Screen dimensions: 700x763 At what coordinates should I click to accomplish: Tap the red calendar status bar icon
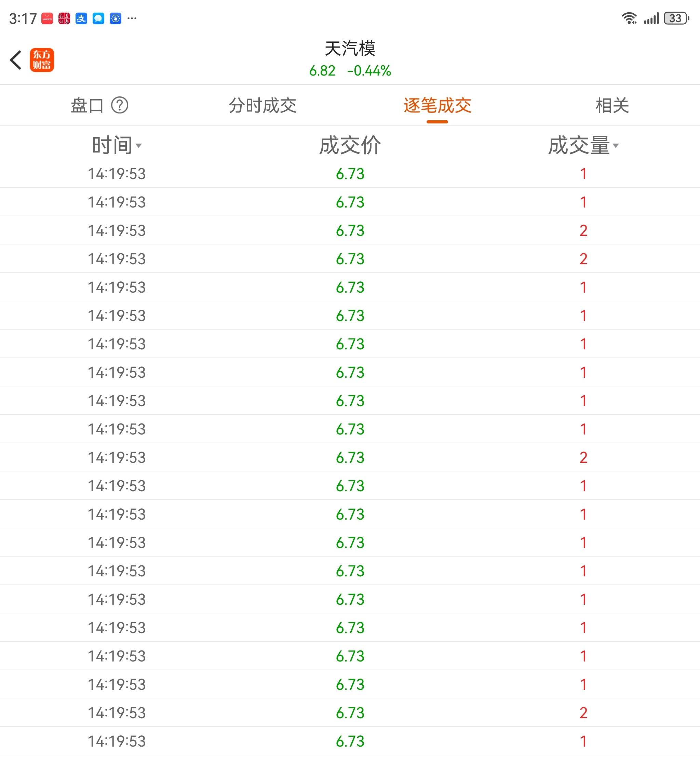tap(64, 18)
